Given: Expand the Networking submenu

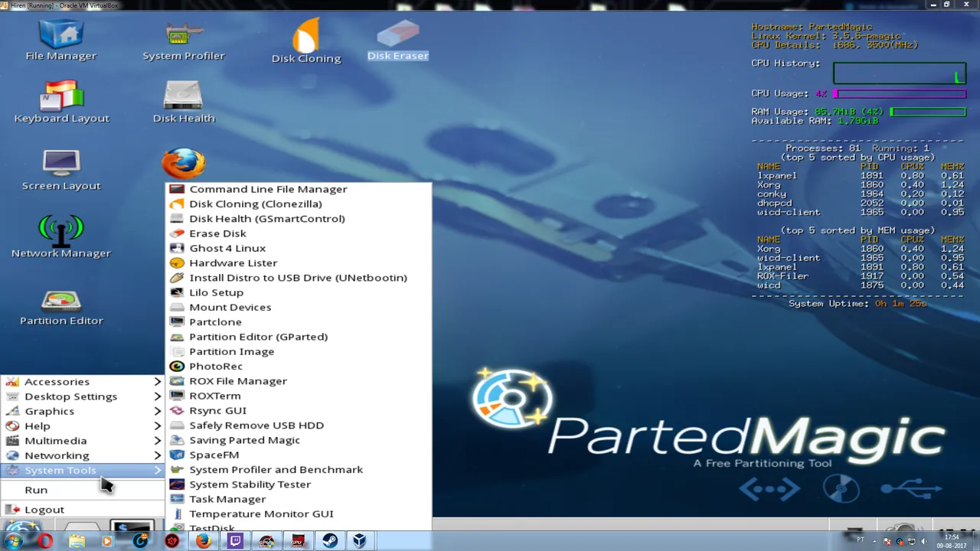Looking at the screenshot, I should 83,455.
